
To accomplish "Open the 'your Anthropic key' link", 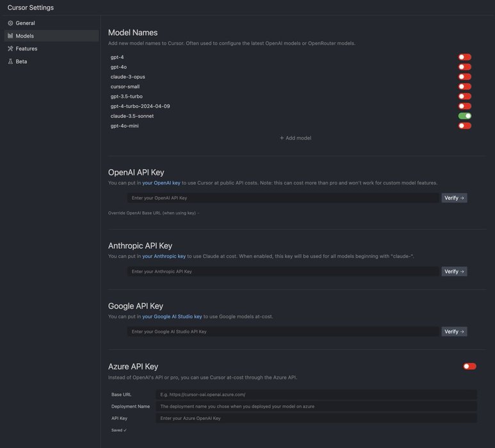I will point(164,256).
